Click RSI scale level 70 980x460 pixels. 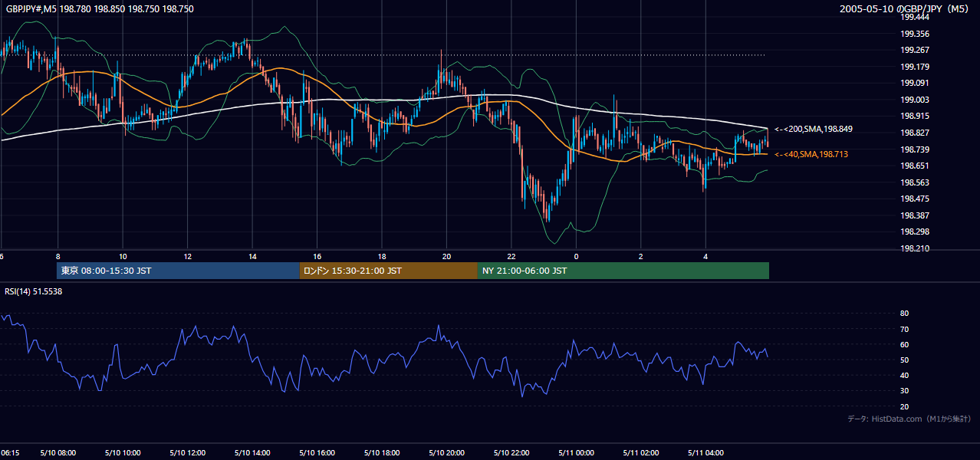pyautogui.click(x=904, y=329)
